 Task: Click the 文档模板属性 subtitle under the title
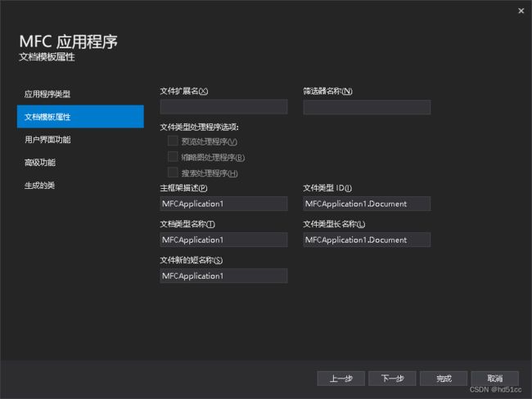click(47, 57)
